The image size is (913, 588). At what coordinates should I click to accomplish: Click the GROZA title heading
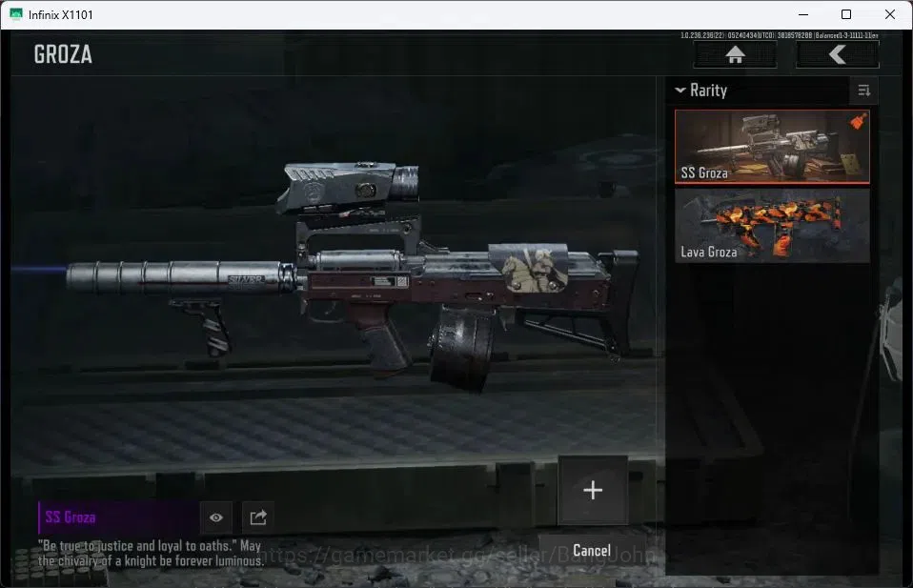(x=63, y=54)
